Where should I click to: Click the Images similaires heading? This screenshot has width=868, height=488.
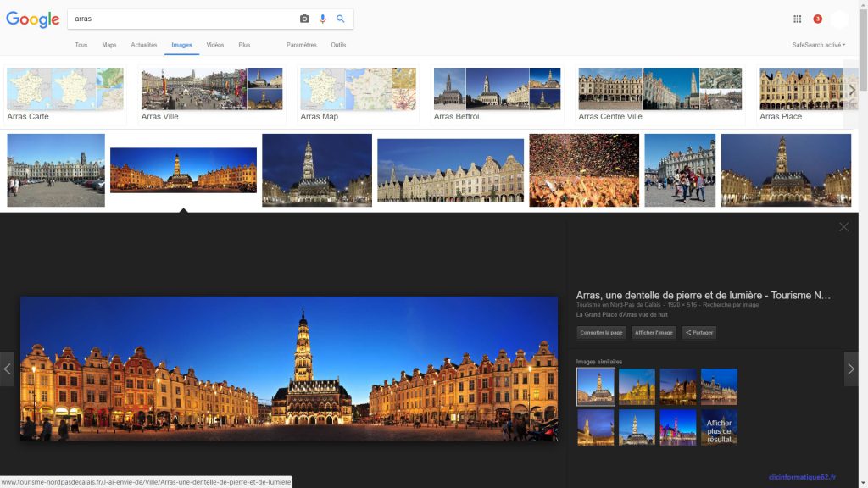599,362
